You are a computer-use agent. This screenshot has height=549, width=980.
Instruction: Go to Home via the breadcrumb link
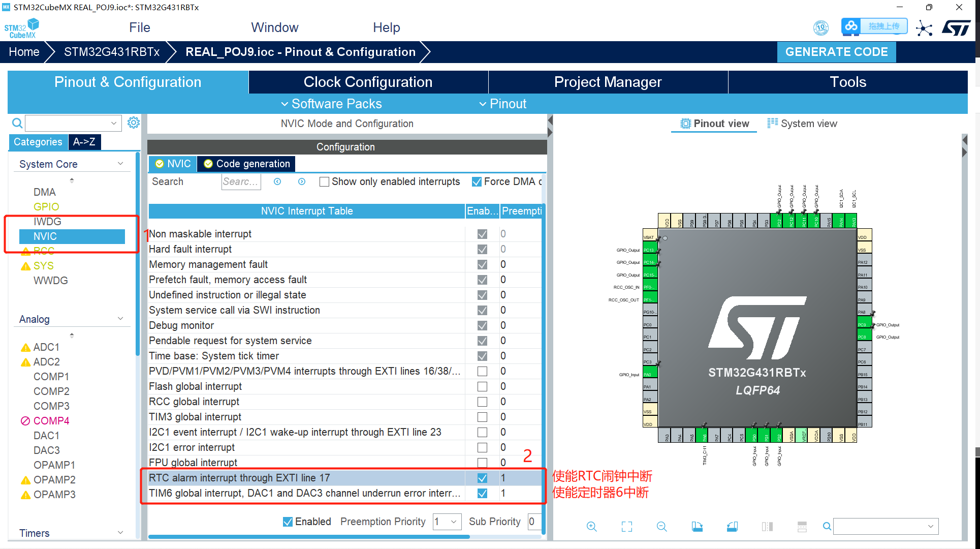[23, 51]
